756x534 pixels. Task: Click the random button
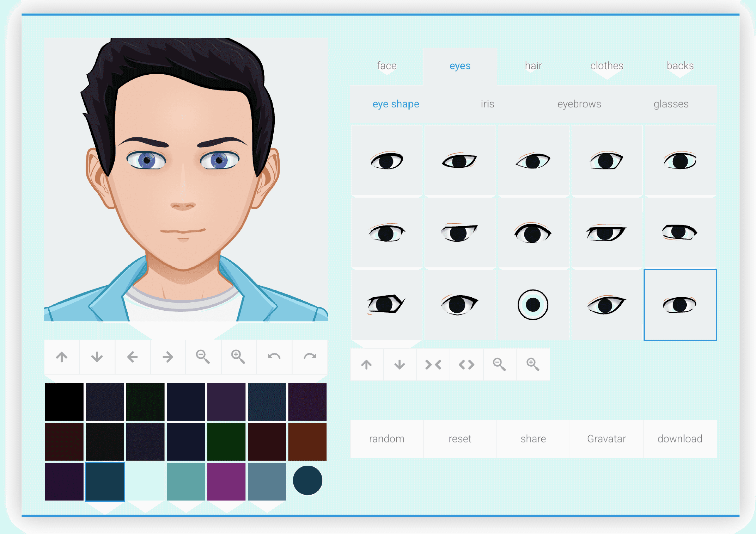pyautogui.click(x=386, y=439)
